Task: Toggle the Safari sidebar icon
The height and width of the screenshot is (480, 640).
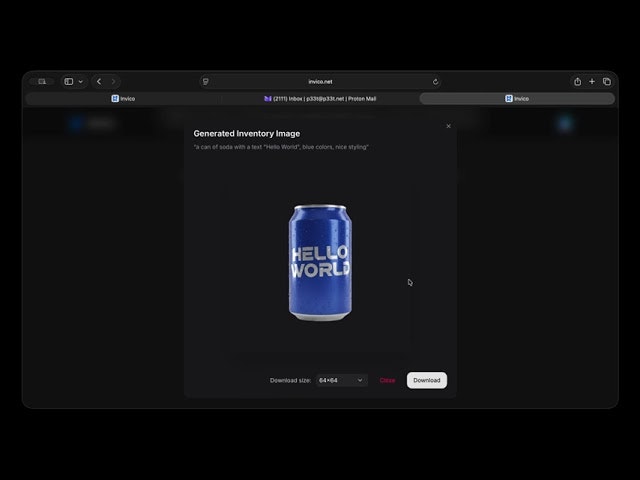Action: [x=69, y=82]
